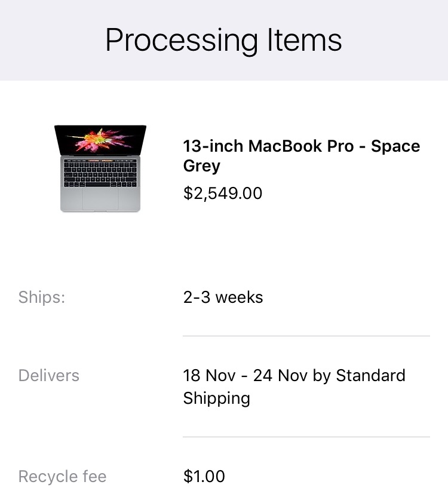Click the MacBook keyboard in product image
The image size is (448, 494).
pos(100,175)
